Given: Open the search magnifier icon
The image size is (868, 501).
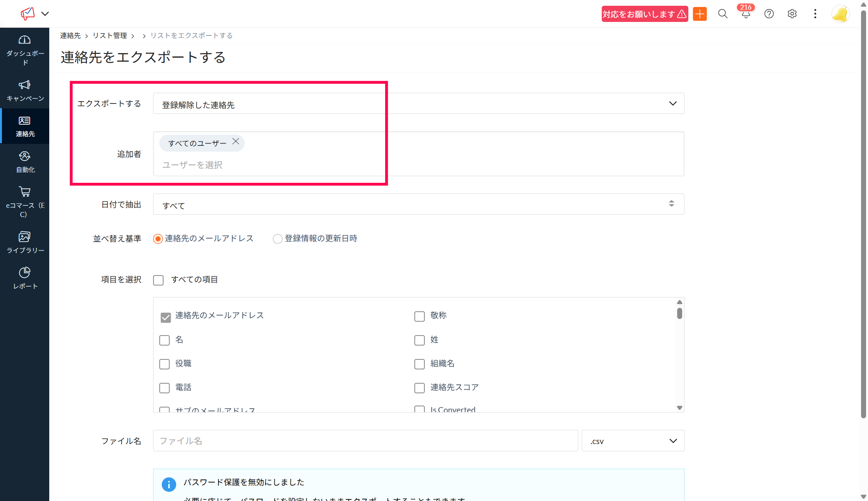Looking at the screenshot, I should [x=723, y=14].
